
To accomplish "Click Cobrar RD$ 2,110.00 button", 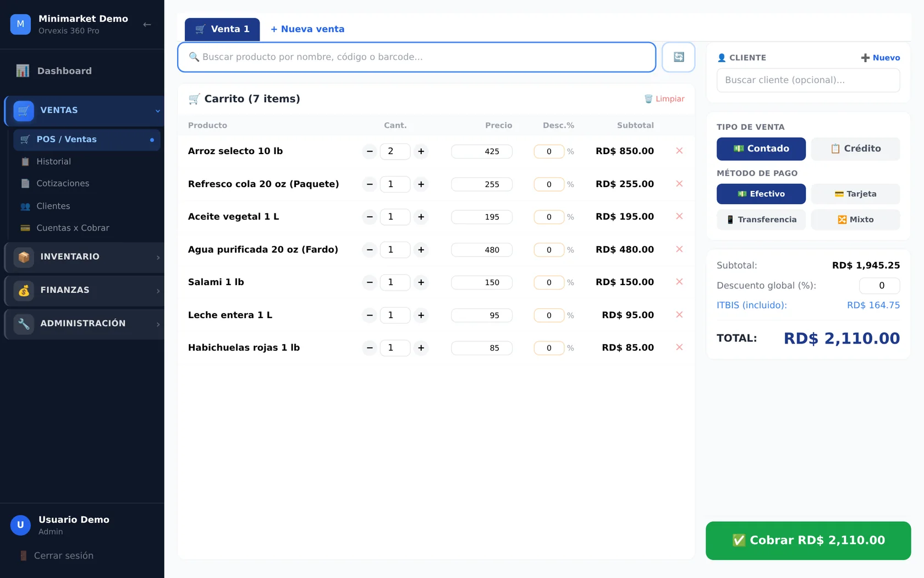I will pos(808,541).
